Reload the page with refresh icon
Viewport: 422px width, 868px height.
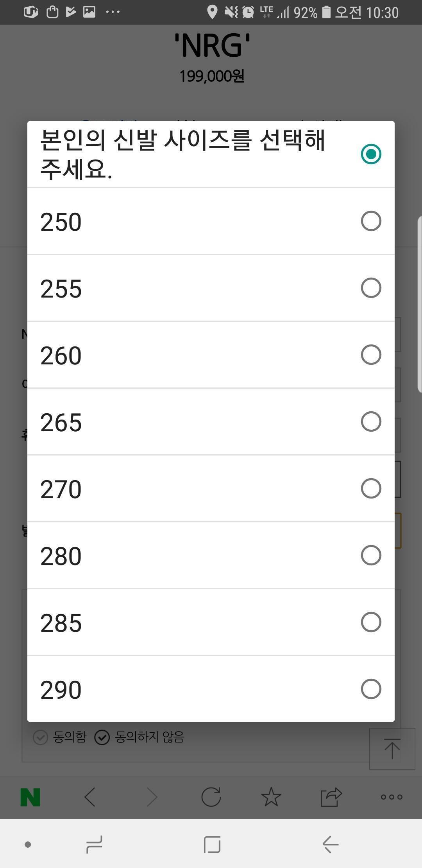pos(211,797)
